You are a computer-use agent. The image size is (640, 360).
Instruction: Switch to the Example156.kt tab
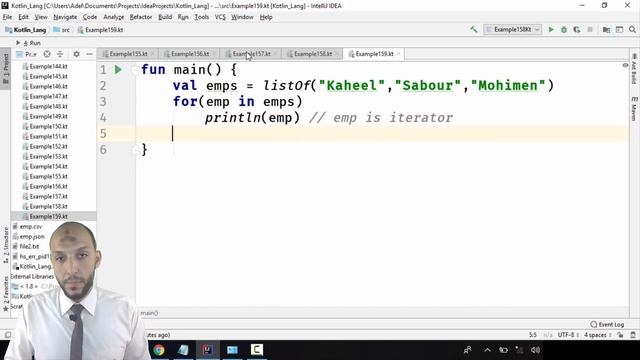click(190, 54)
